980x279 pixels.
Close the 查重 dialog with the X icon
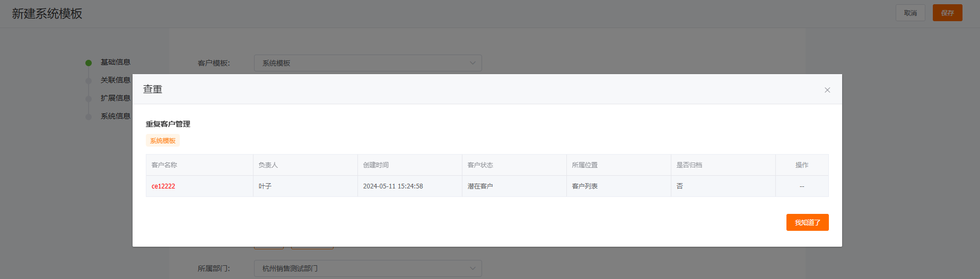point(827,90)
